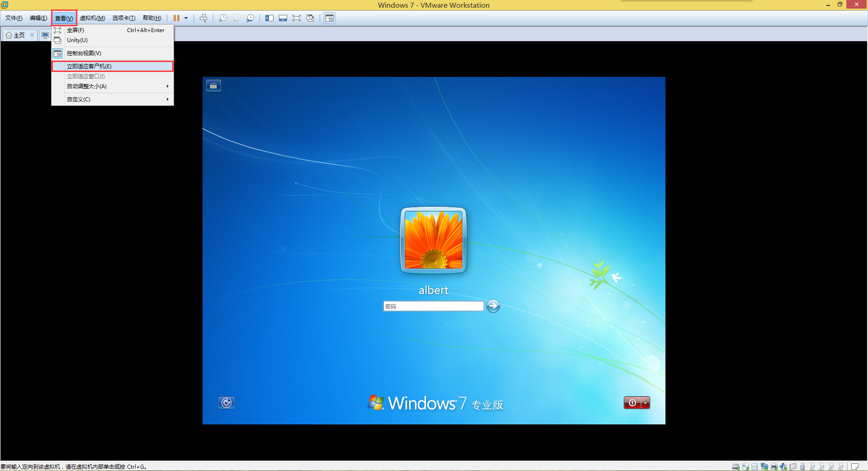Switch to the 主页 home tab
This screenshot has height=471, width=868.
tap(16, 35)
